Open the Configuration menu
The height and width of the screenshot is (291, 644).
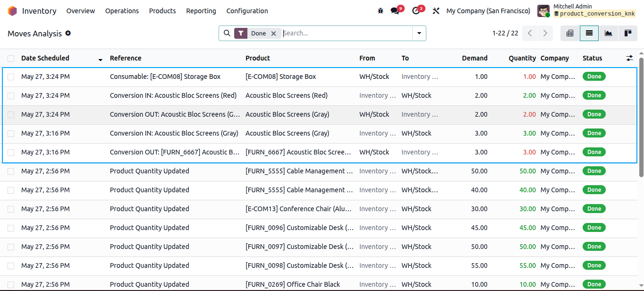pos(247,11)
